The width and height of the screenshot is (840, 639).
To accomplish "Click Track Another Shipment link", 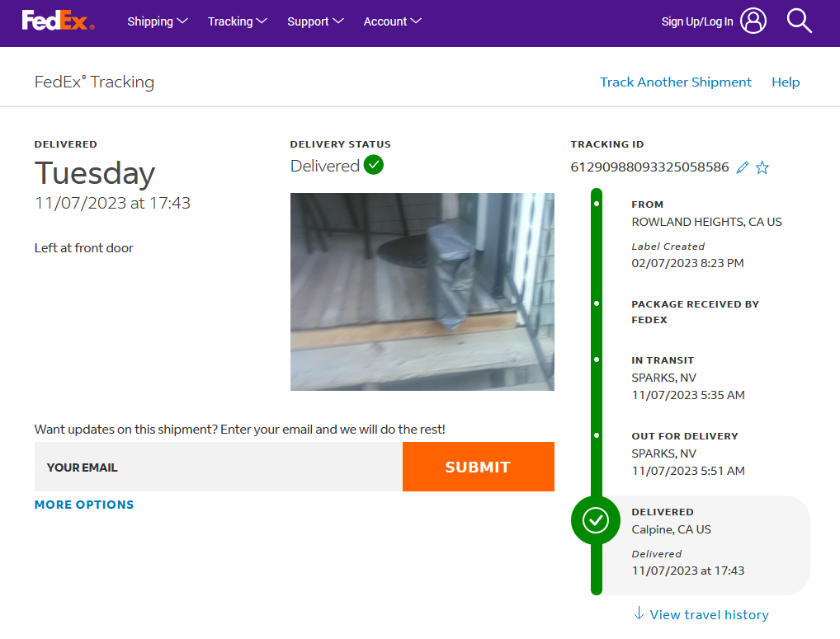I will tap(675, 82).
